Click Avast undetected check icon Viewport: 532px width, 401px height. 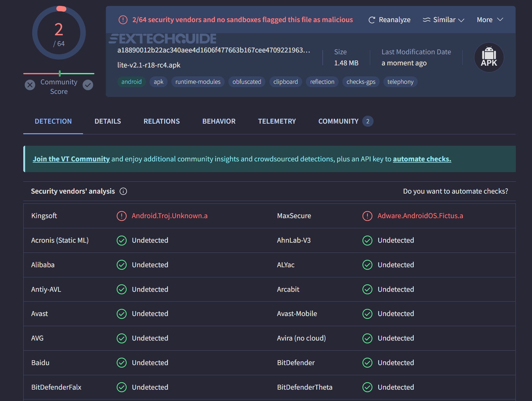coord(122,314)
